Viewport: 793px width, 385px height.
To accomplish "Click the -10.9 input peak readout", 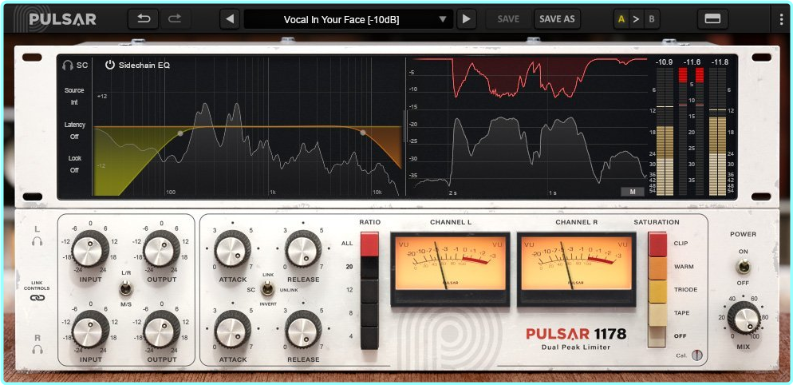I will click(664, 62).
